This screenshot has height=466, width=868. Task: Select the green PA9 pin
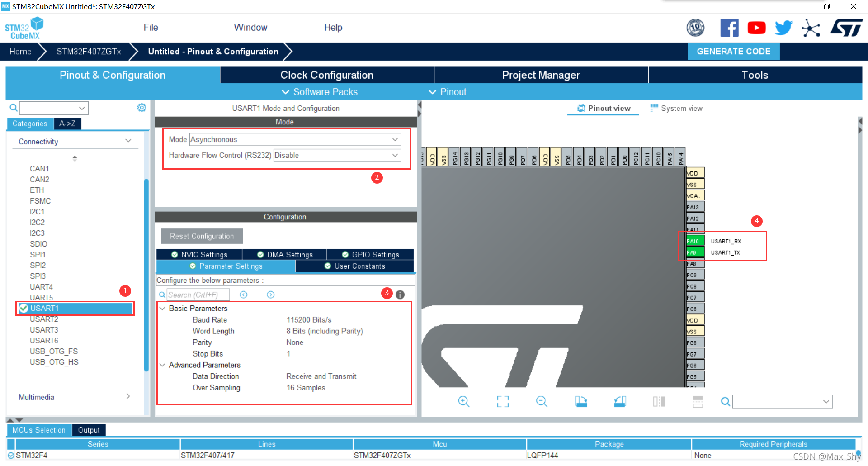695,252
